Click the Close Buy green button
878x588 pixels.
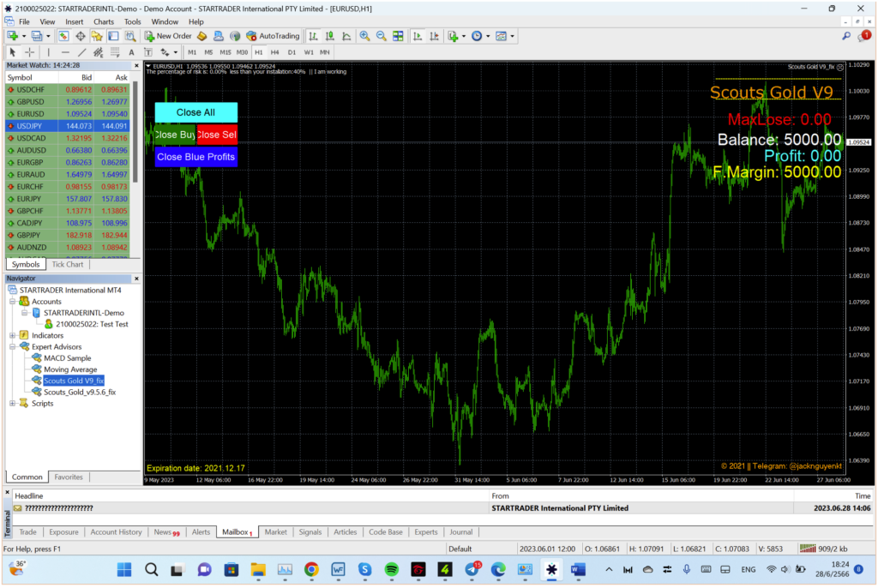tap(175, 135)
